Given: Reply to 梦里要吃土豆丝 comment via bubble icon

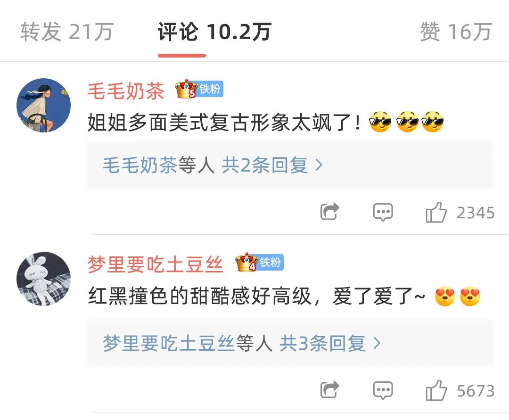Looking at the screenshot, I should coord(383,390).
